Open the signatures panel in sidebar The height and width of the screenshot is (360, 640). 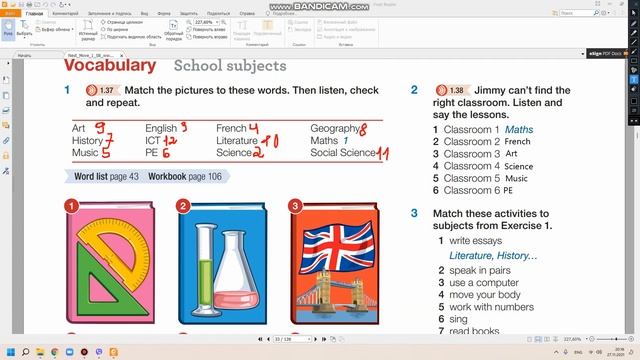(6, 171)
